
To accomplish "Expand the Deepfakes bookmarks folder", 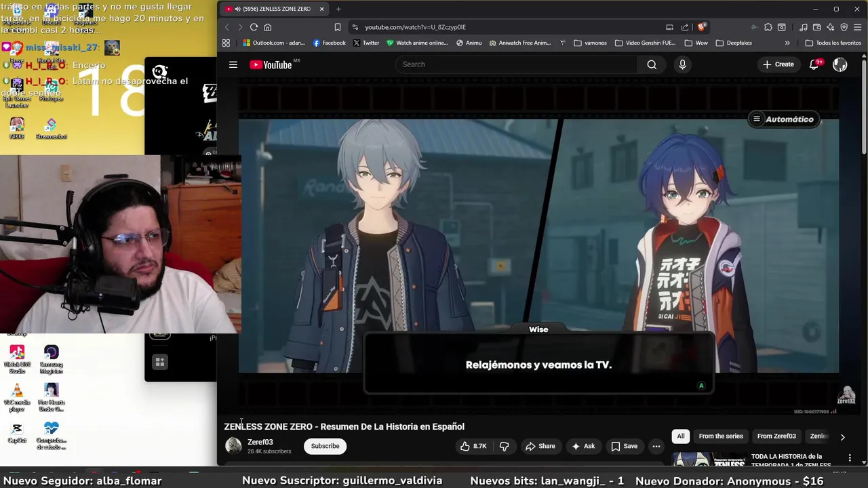I will click(x=734, y=43).
